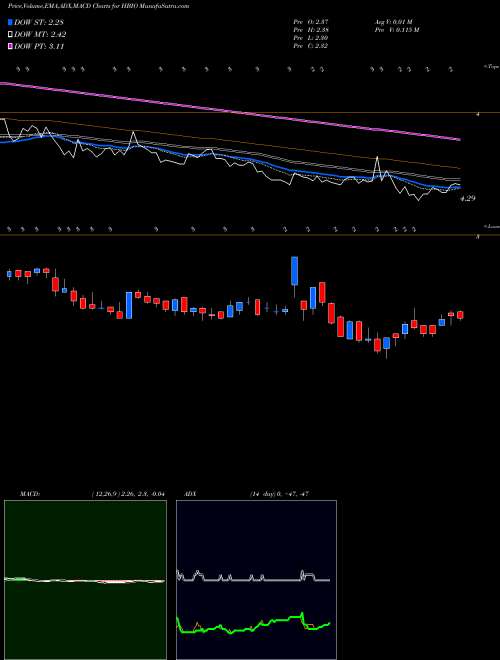Open the green MACD indicator panel
500x660 pixels.
[x=85, y=580]
